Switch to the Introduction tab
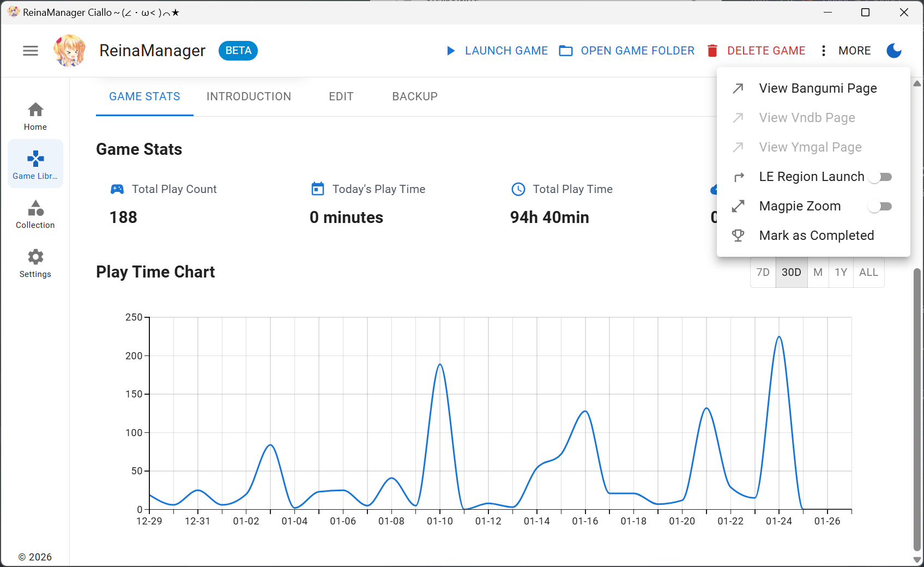924x567 pixels. (x=249, y=96)
